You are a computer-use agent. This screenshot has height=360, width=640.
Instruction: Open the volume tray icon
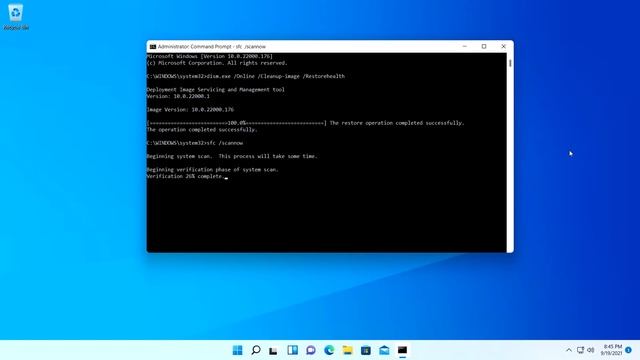pos(591,350)
